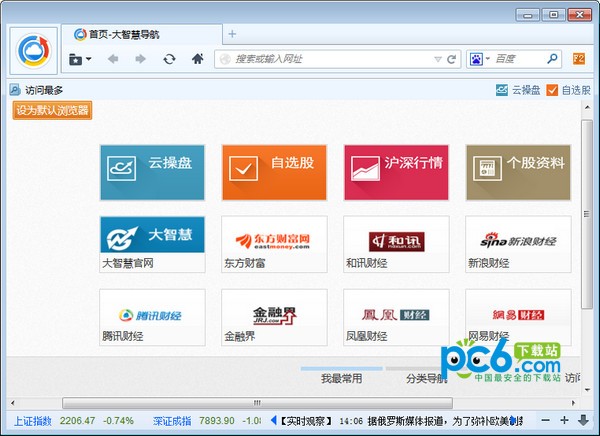600x436 pixels.
Task: Open the 东方财富 website link
Action: click(274, 243)
